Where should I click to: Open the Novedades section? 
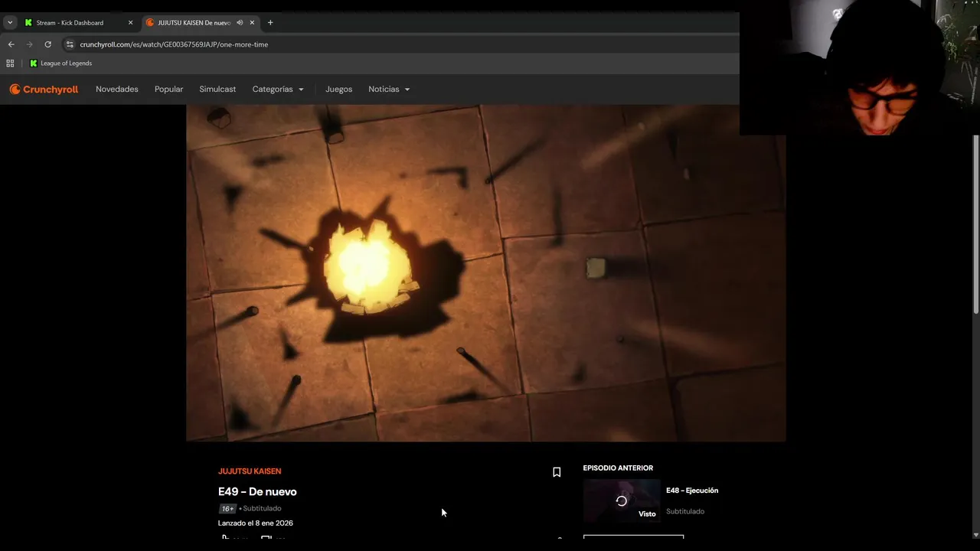117,90
